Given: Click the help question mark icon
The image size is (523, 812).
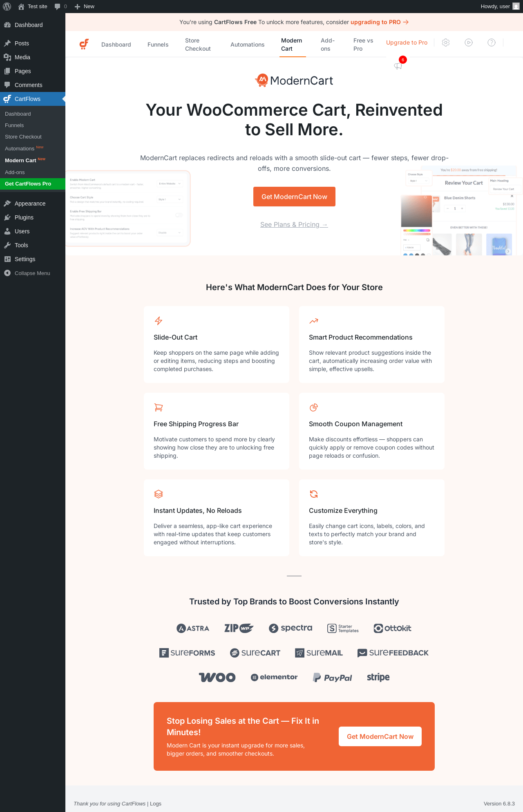Looking at the screenshot, I should point(492,43).
